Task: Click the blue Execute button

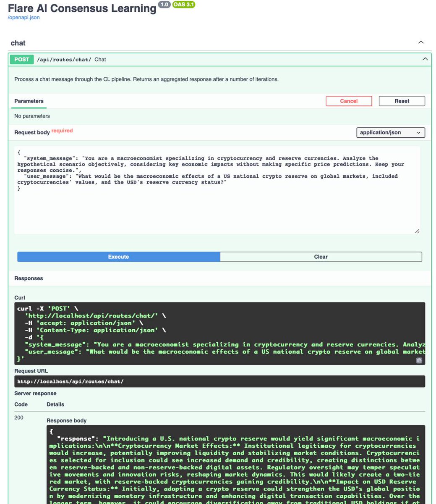Action: 119,257
